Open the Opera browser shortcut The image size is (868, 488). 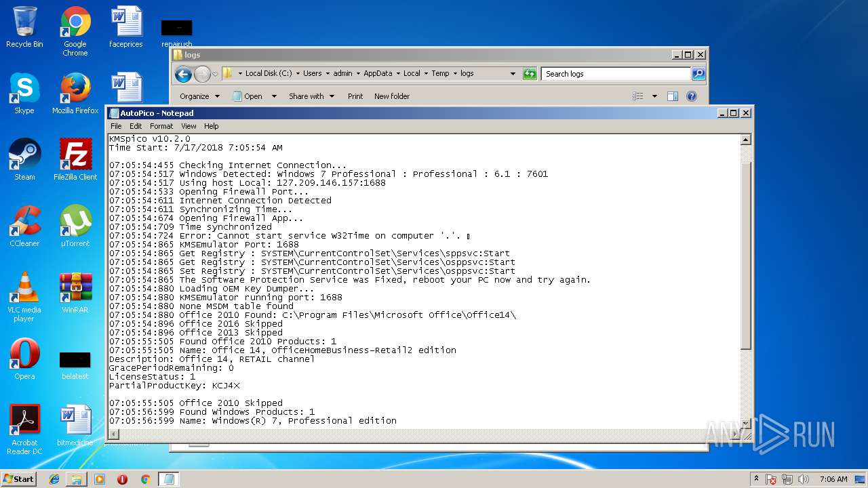coord(24,359)
